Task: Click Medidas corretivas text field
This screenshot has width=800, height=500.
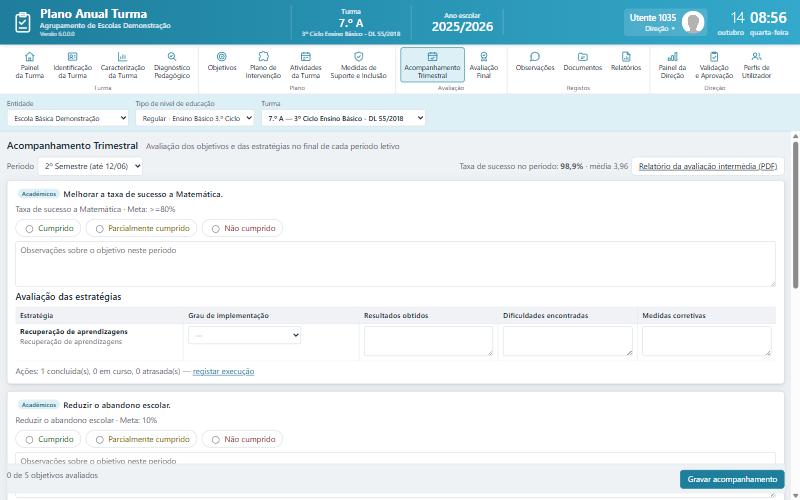Action: click(x=707, y=341)
